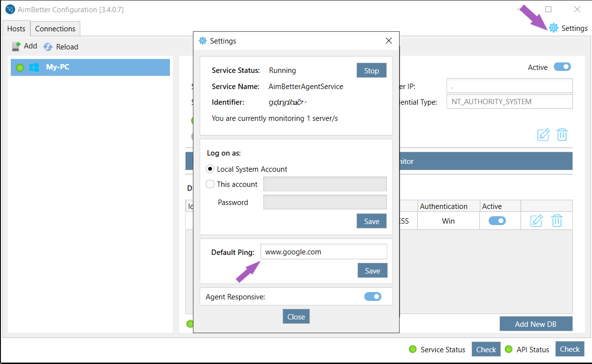The image size is (592, 364).
Task: Click Check next to Service Status
Action: pyautogui.click(x=486, y=349)
